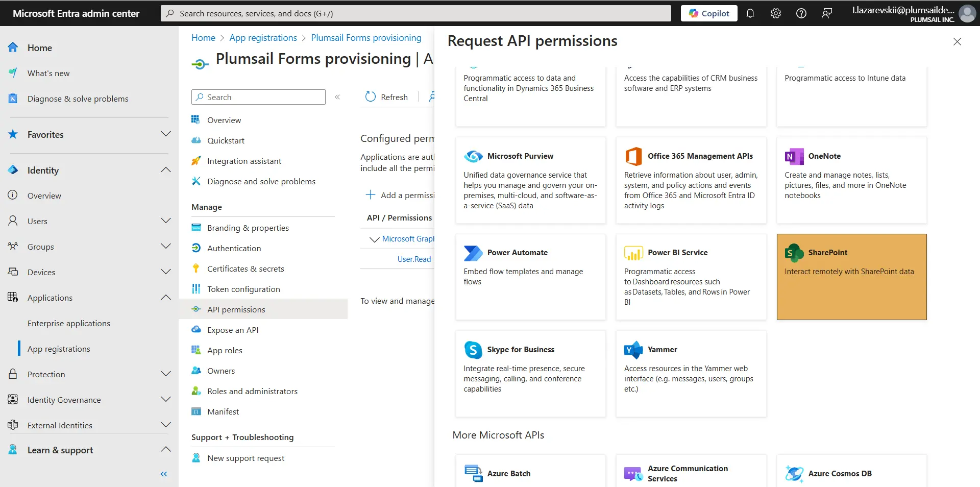Viewport: 980px width, 487px height.
Task: Expand the Favorites section chevron
Action: (x=166, y=134)
